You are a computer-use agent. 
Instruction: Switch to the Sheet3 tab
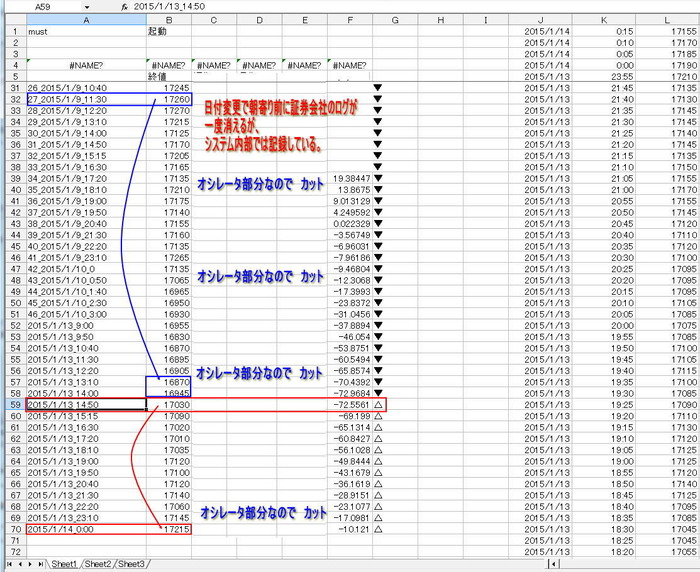click(x=131, y=564)
